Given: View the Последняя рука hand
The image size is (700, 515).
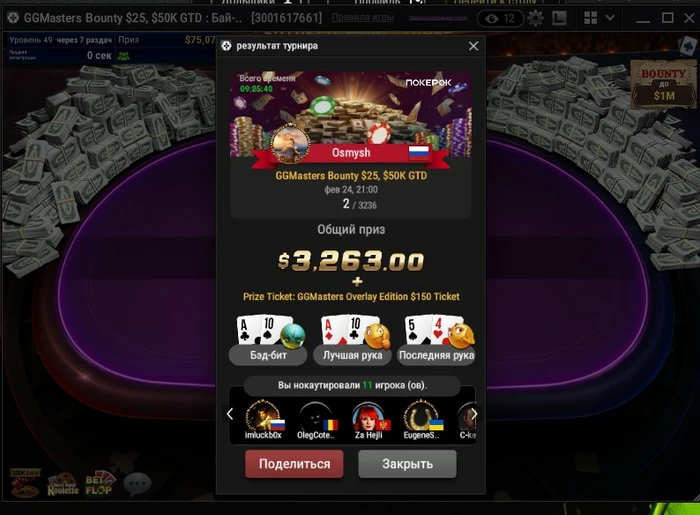Looking at the screenshot, I should [x=436, y=340].
